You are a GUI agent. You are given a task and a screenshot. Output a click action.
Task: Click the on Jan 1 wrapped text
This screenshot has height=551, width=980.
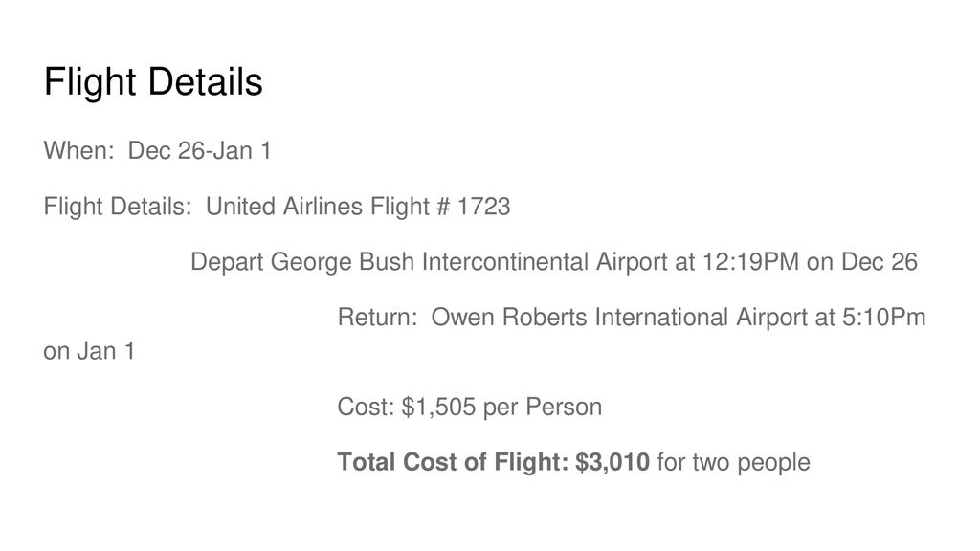coord(89,351)
